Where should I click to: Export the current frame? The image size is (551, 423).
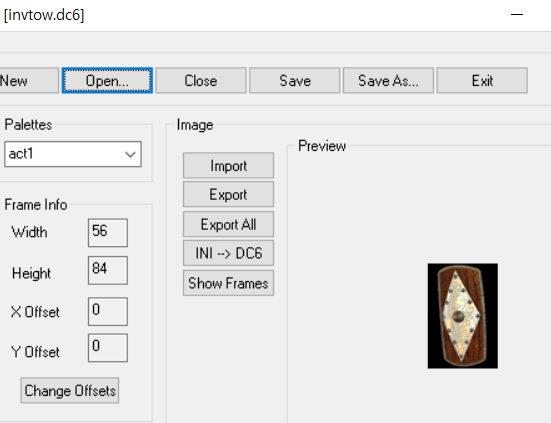[x=228, y=194]
